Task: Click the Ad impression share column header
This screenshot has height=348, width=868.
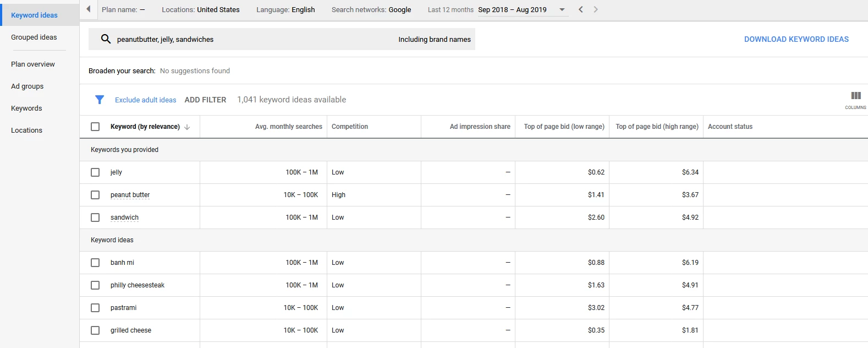Action: [480, 127]
